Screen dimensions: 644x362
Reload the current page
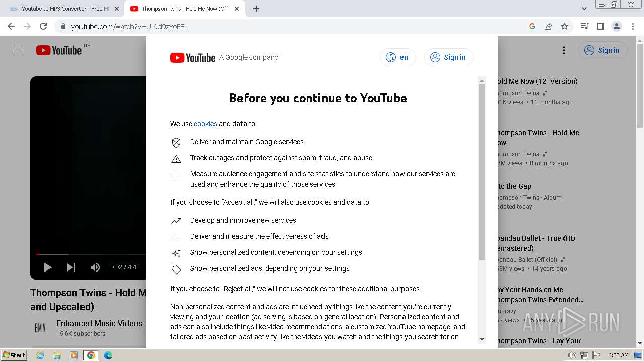coord(43,26)
